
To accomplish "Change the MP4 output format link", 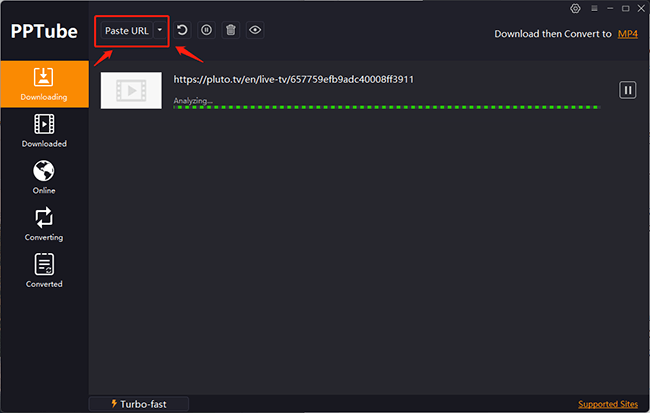I will (x=627, y=34).
